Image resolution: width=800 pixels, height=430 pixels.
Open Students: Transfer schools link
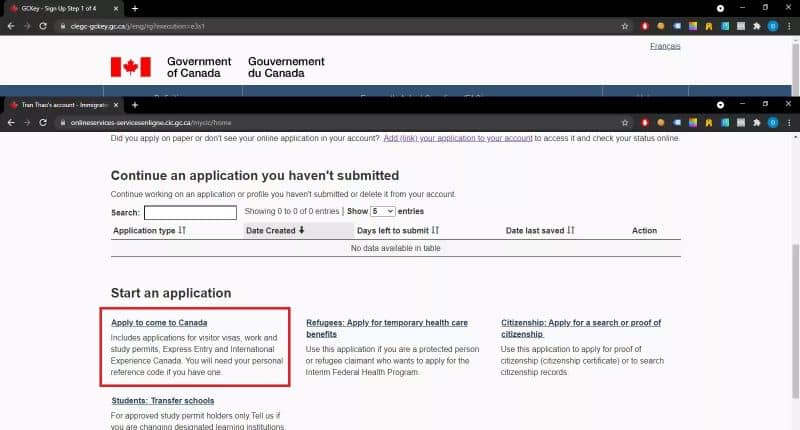click(163, 400)
